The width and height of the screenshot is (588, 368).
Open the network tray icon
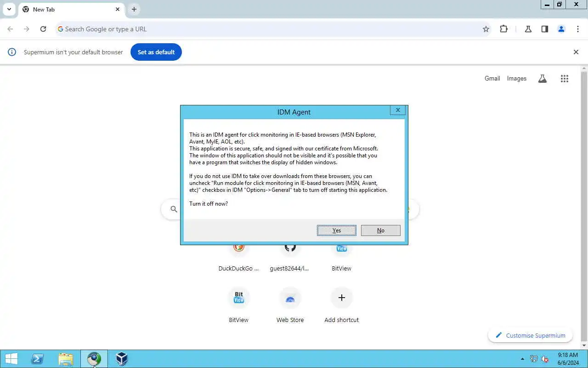(534, 359)
